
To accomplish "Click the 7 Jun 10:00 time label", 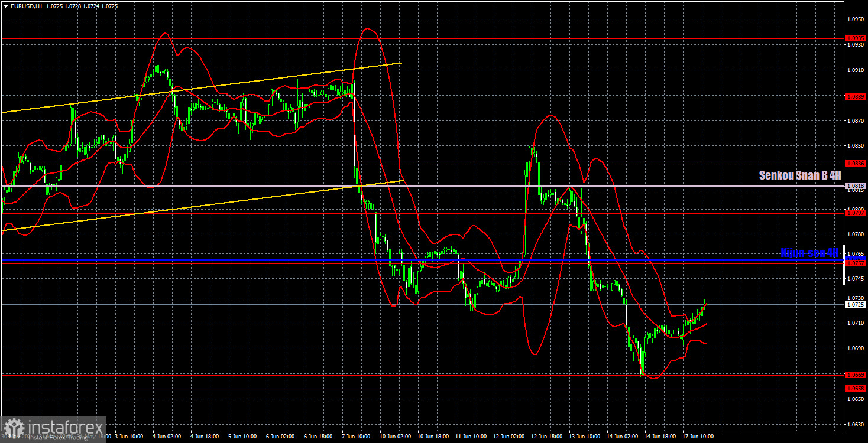I will (x=355, y=436).
